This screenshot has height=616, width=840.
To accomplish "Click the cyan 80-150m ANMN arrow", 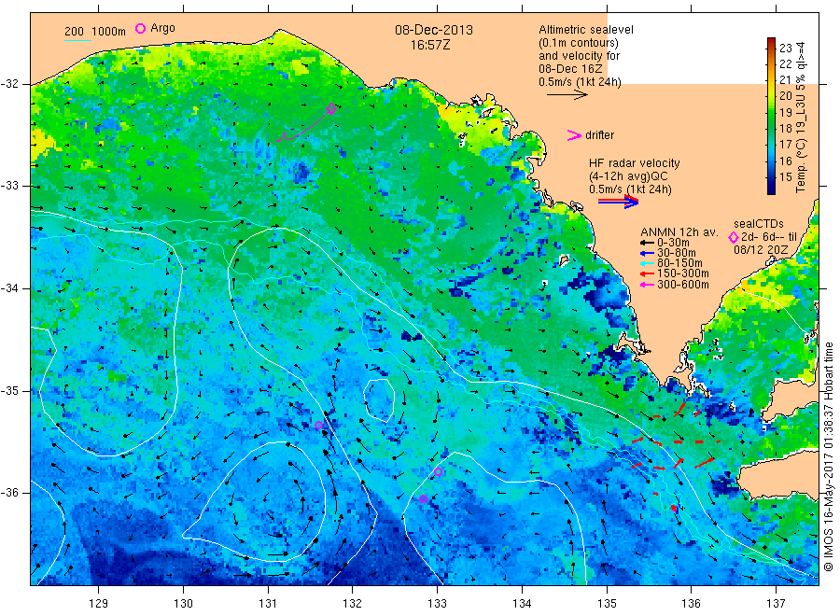I will pyautogui.click(x=647, y=263).
